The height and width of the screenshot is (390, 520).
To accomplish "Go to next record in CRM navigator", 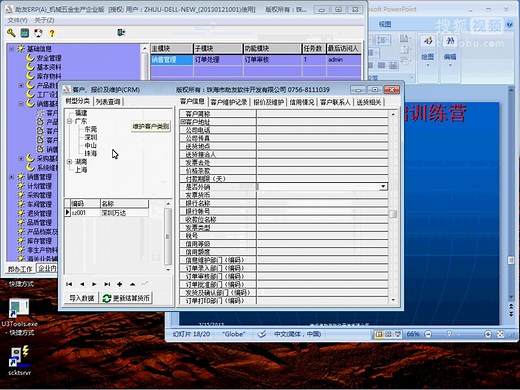I will coord(94,284).
